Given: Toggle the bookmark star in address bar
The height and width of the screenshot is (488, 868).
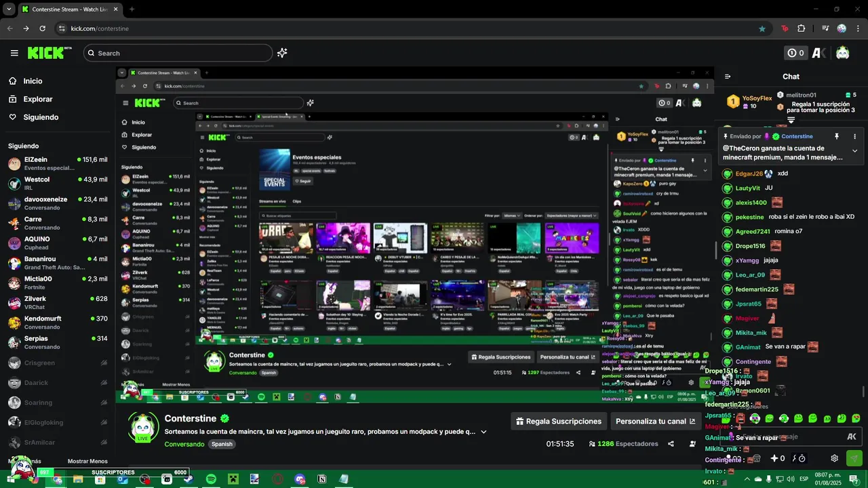Looking at the screenshot, I should (762, 28).
